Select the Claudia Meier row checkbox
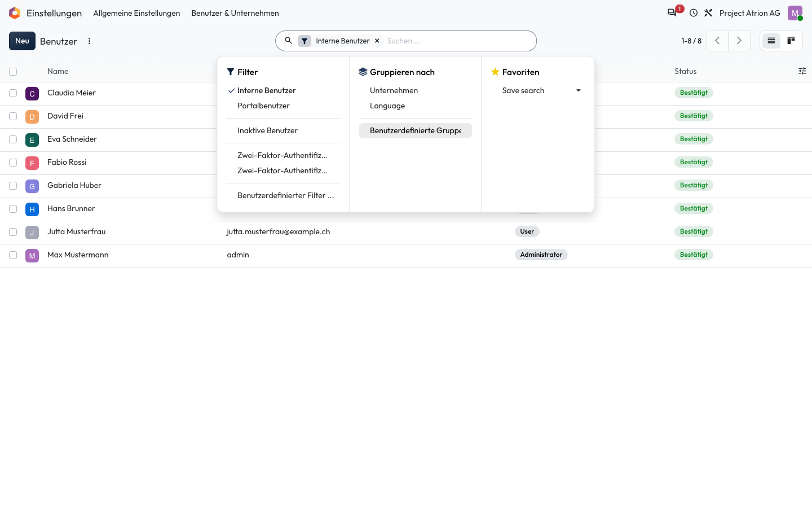Viewport: 812px width, 508px height. coord(13,93)
